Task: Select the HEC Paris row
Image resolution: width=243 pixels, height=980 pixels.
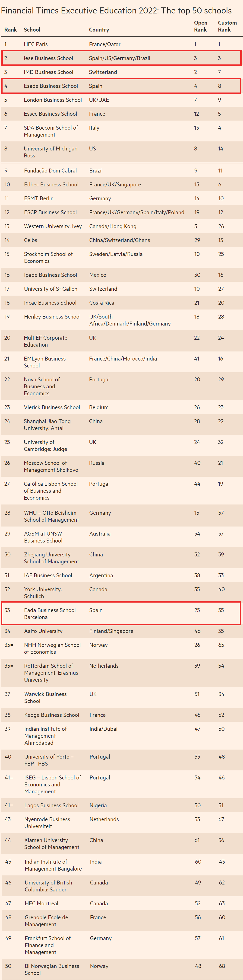Action: point(122,44)
